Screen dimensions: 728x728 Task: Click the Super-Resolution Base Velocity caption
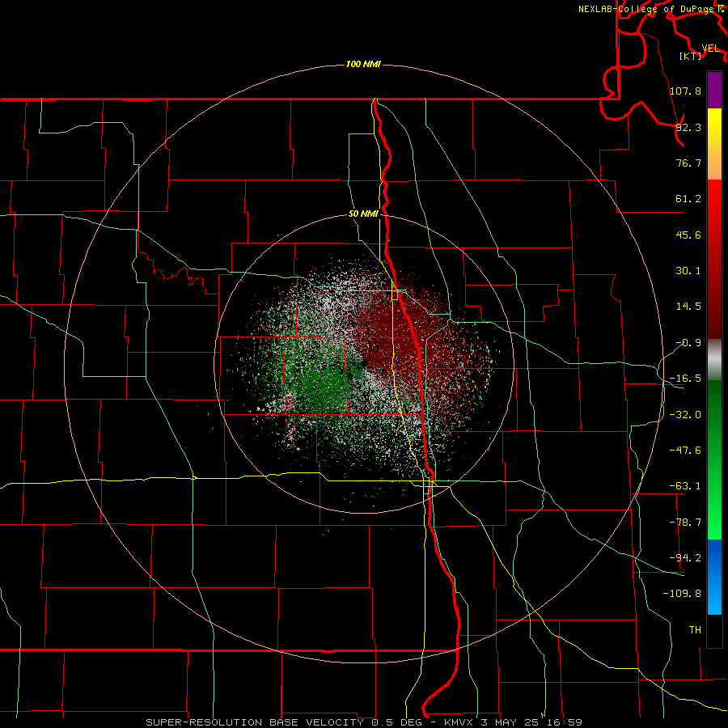(x=363, y=722)
